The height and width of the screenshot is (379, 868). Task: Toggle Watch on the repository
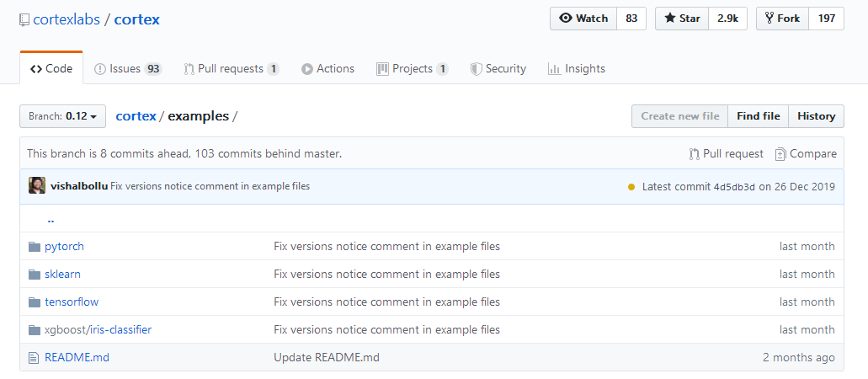(583, 19)
